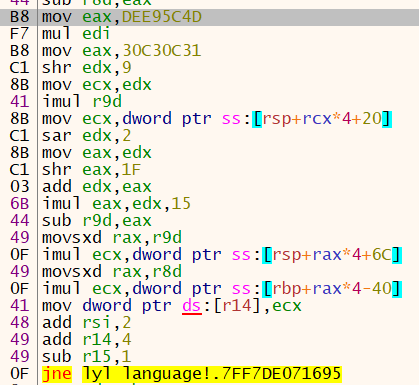Select 'mov dword ptr ds:[r14],ecx' instruction
Image resolution: width=419 pixels, height=385 pixels.
click(172, 306)
